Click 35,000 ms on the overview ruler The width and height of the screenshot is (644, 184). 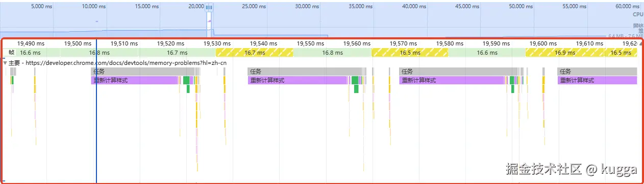(361, 7)
